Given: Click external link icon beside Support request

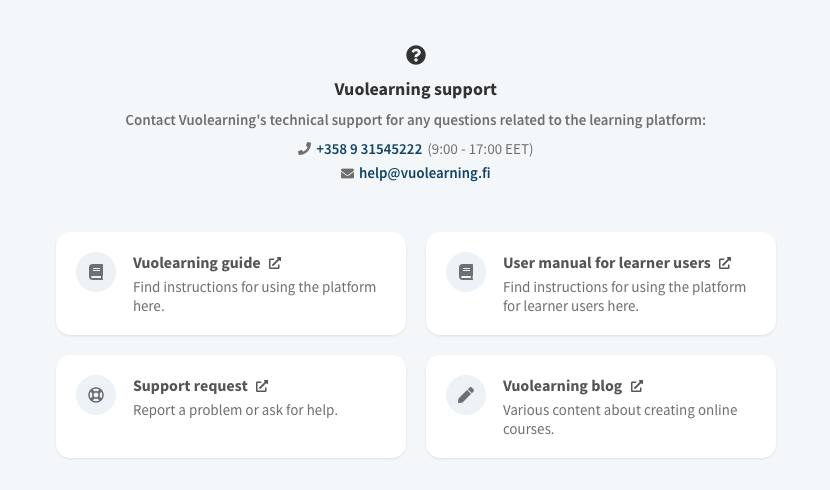Looking at the screenshot, I should tap(262, 386).
